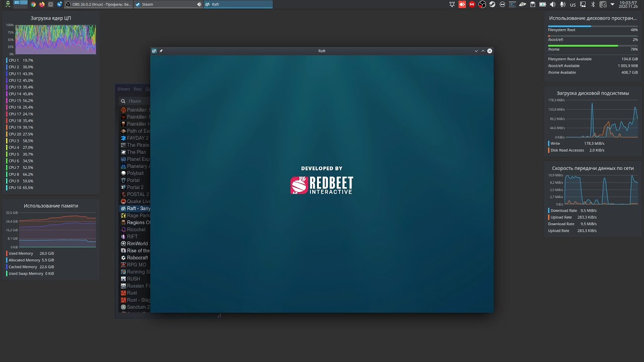Click the Поиск search field in Steam
Screen dimensions: 644x362
pyautogui.click(x=135, y=101)
